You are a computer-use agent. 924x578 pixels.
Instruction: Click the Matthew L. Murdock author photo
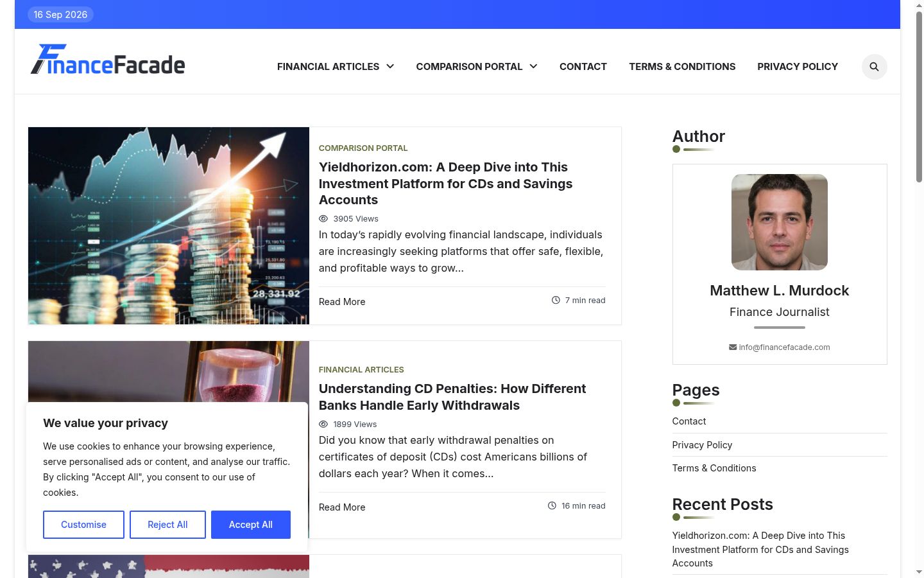pyautogui.click(x=780, y=222)
